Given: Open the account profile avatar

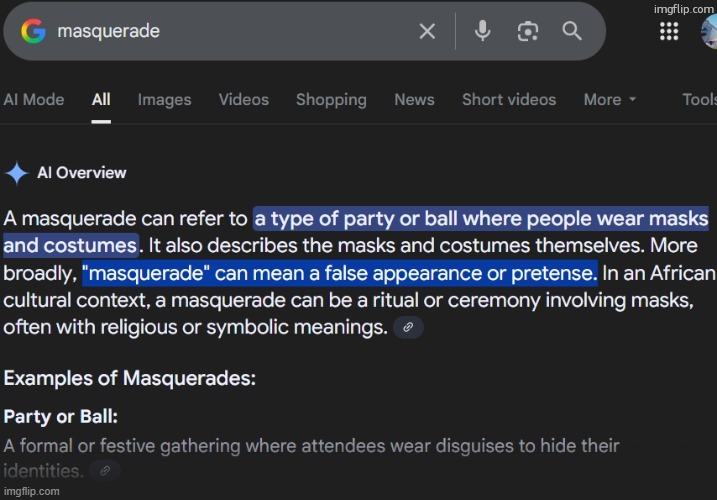Looking at the screenshot, I should [709, 31].
